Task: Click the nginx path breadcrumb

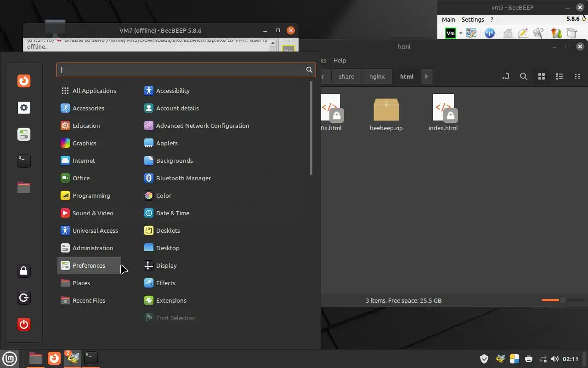Action: [x=377, y=77]
